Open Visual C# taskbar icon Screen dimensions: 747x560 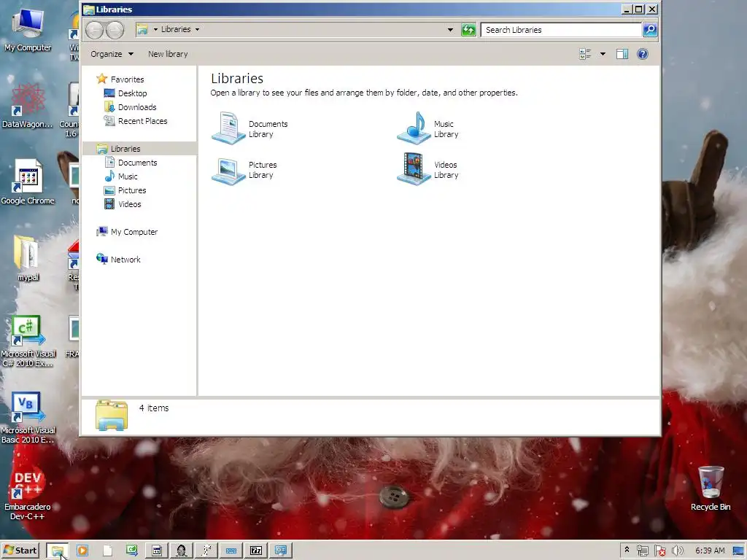coord(132,551)
